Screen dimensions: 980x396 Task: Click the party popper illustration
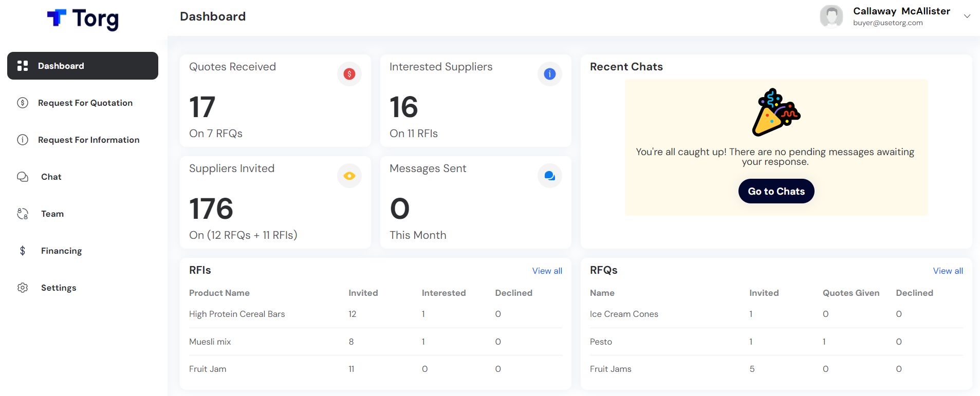(775, 112)
